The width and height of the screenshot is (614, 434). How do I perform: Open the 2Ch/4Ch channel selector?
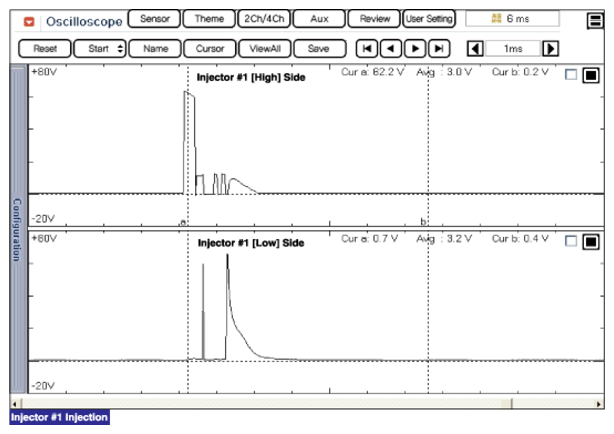tap(264, 19)
